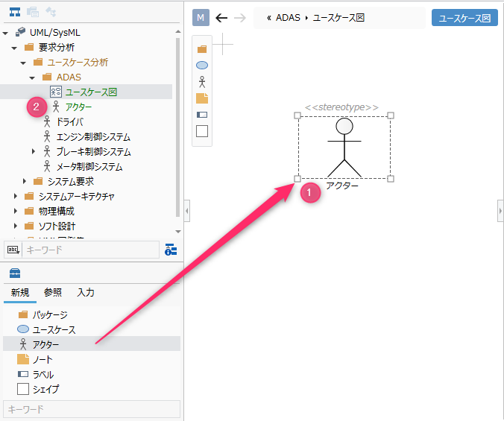Select label tool in diagram palette
Screen dimensions: 504x421
coord(202,115)
